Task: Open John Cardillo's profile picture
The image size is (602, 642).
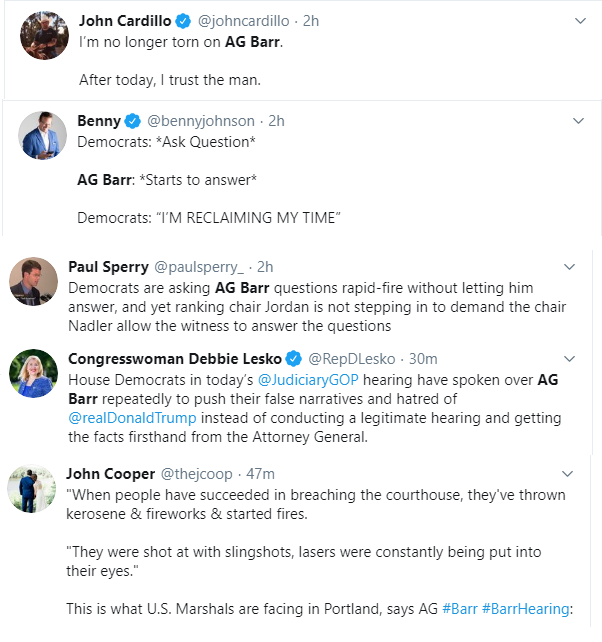Action: coord(44,36)
